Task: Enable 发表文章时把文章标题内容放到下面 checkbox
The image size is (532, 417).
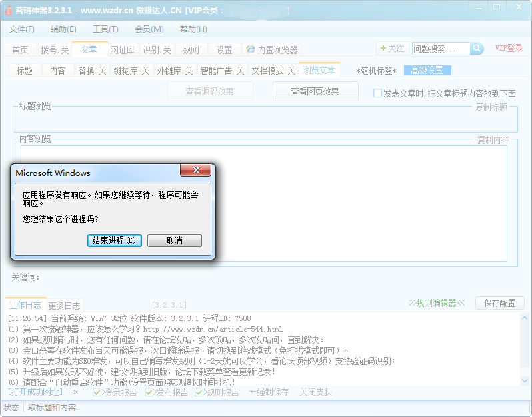Action: (x=377, y=93)
